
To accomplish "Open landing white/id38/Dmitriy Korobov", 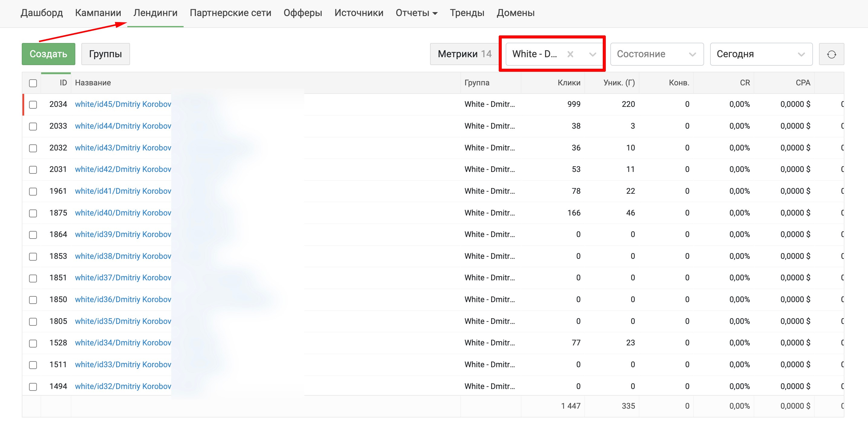I will coord(123,256).
